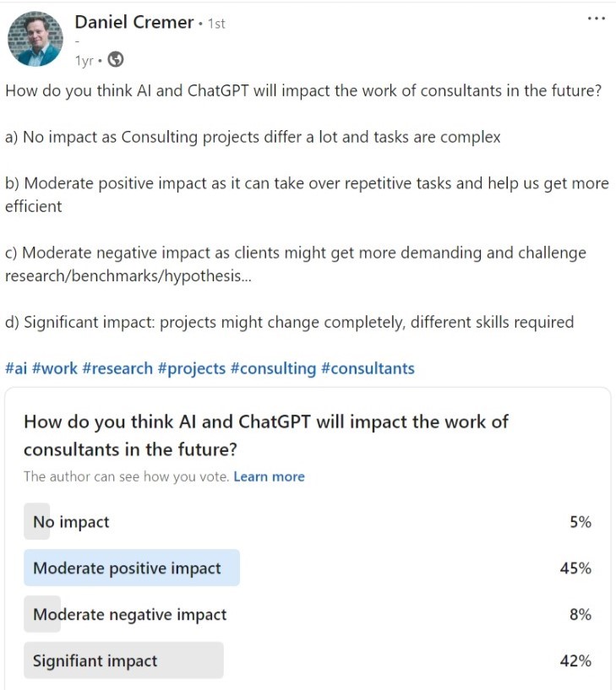
Task: Select the Moderate negative impact option
Action: tap(308, 614)
